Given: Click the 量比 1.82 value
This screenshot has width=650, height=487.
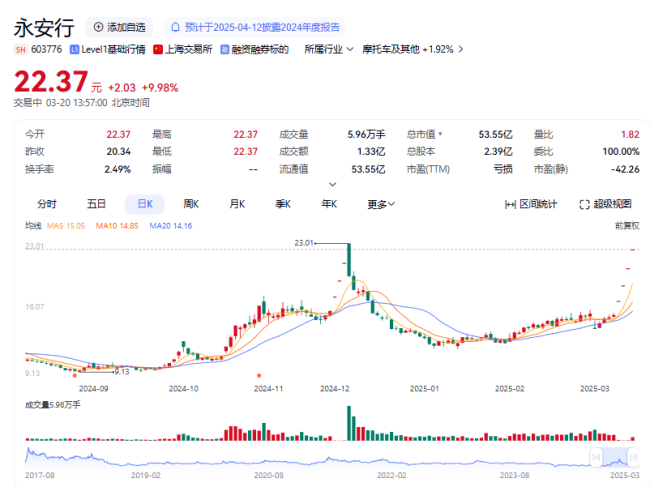Looking at the screenshot, I should pos(630,134).
